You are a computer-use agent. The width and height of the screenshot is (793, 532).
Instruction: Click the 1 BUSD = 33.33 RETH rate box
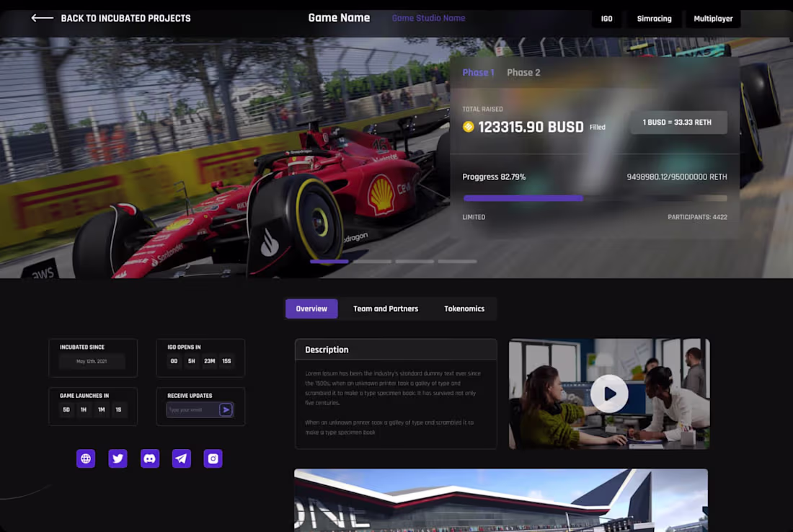point(678,123)
